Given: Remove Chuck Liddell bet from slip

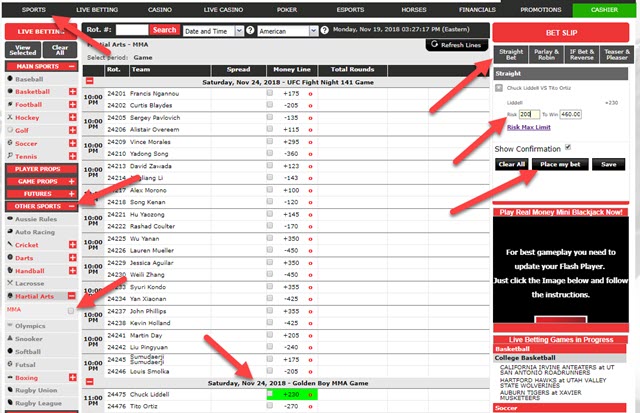Looking at the screenshot, I should 501,88.
